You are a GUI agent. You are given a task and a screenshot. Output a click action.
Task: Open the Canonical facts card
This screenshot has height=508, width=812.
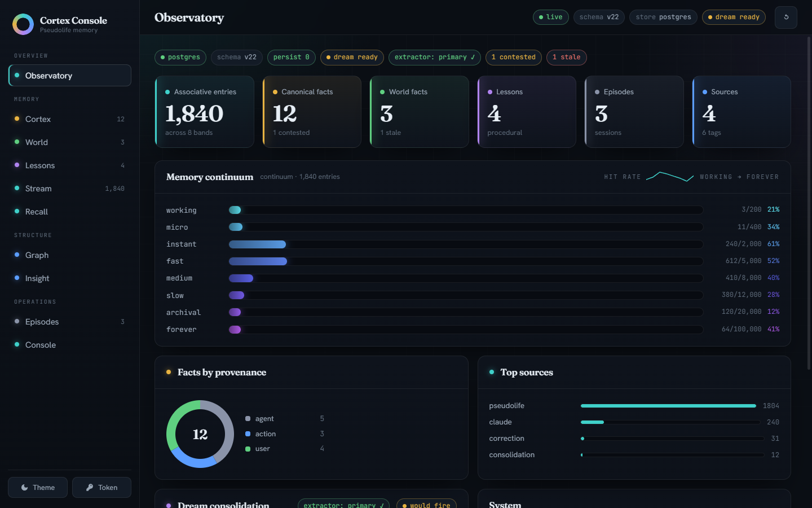click(312, 112)
